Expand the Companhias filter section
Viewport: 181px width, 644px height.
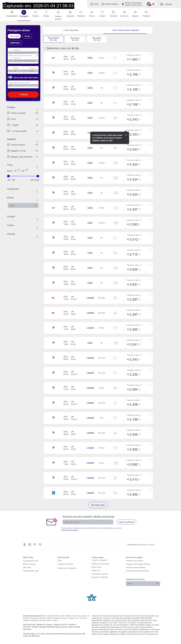click(x=37, y=192)
